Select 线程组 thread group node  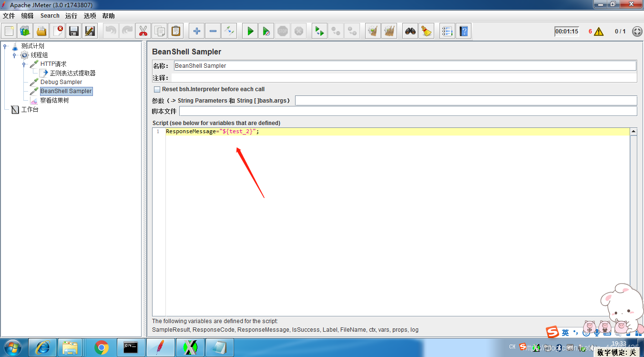click(x=39, y=55)
